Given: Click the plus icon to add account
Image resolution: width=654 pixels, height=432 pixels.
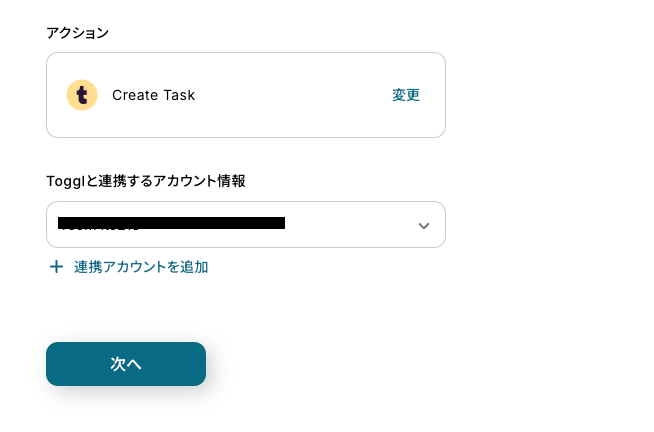Looking at the screenshot, I should pos(56,267).
